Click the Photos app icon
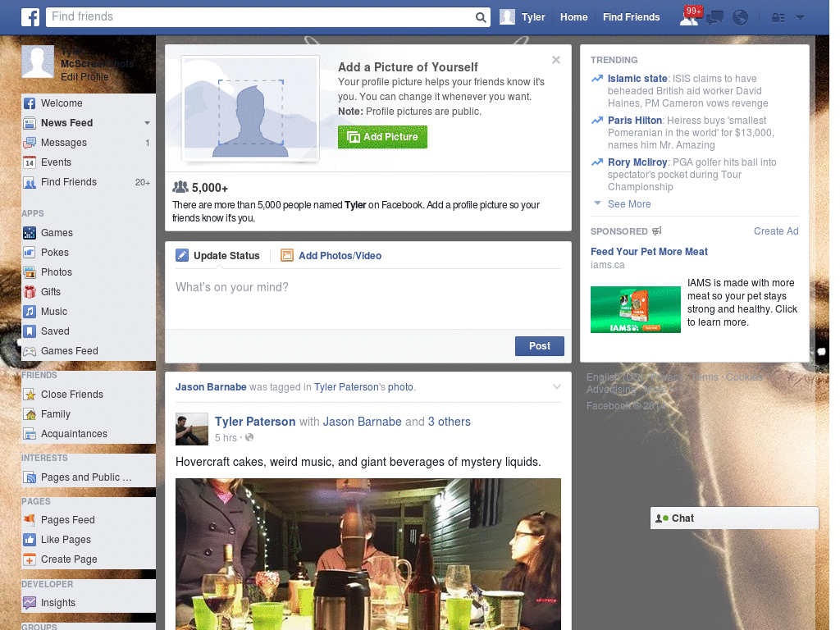Image resolution: width=840 pixels, height=630 pixels. pos(30,272)
